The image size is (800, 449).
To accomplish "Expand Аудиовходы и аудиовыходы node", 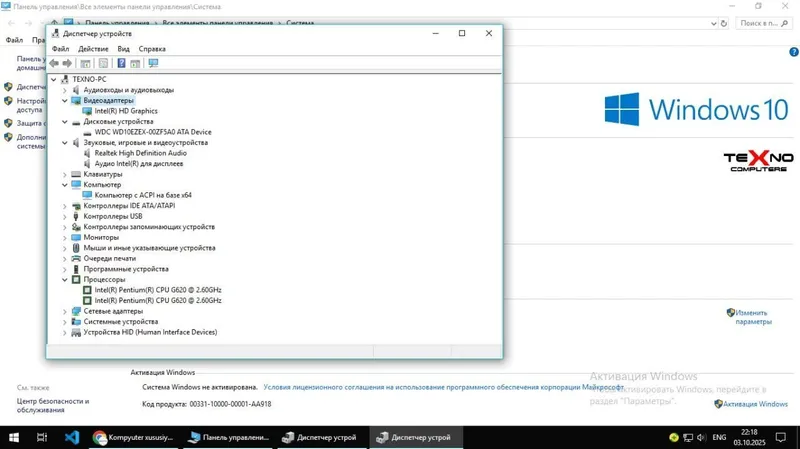I will tap(65, 90).
